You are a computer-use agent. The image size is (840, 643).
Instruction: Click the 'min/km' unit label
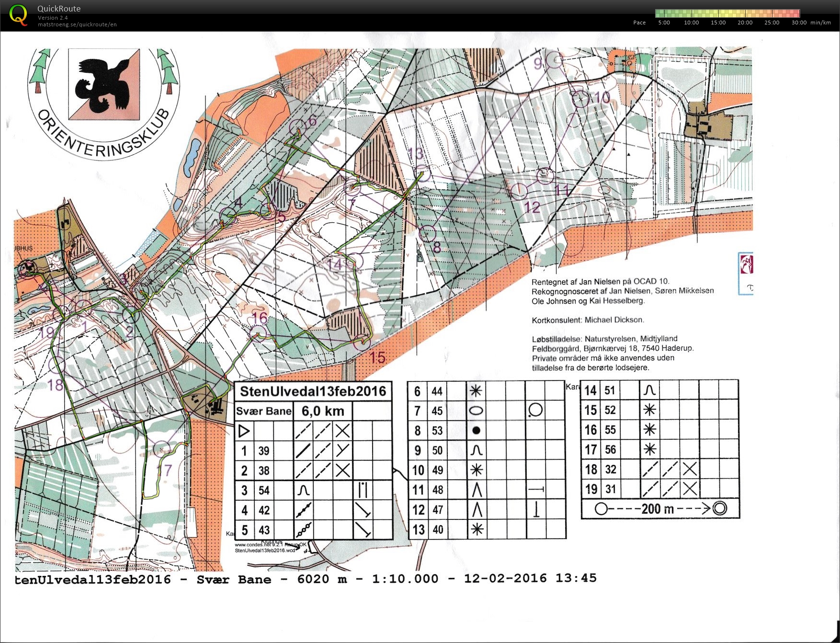[821, 23]
